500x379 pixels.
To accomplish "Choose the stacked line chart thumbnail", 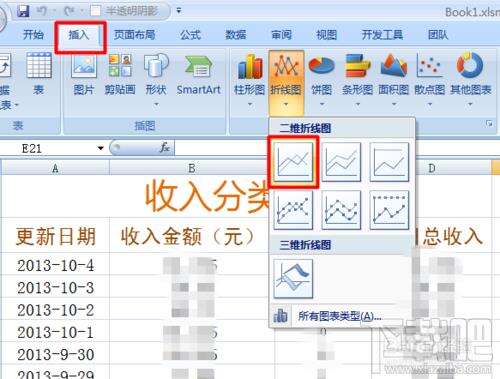I will [341, 162].
